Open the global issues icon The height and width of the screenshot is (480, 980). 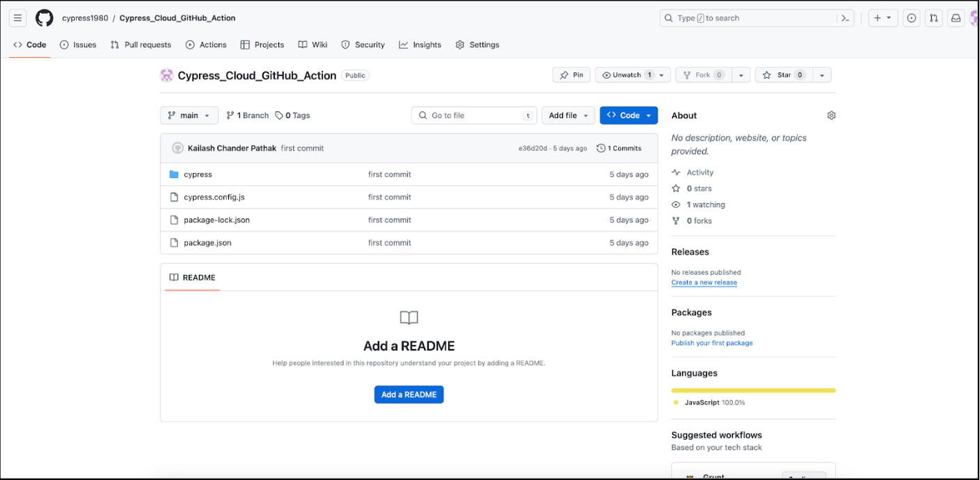(x=911, y=18)
